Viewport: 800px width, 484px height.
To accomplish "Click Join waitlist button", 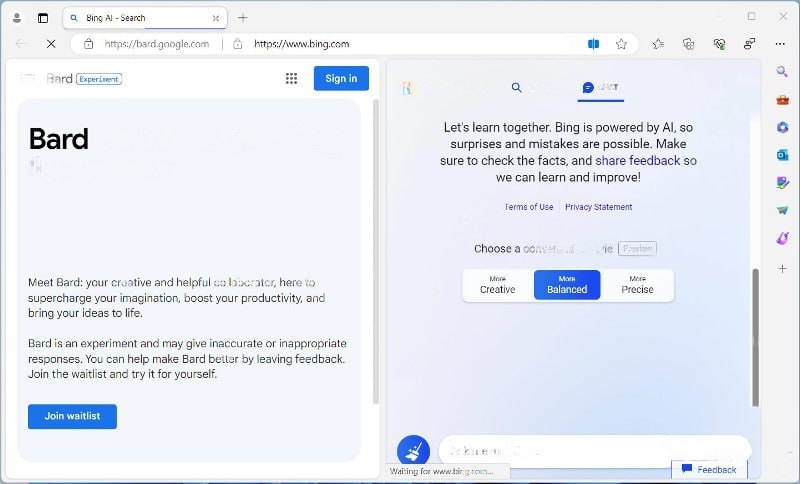I will tap(72, 416).
